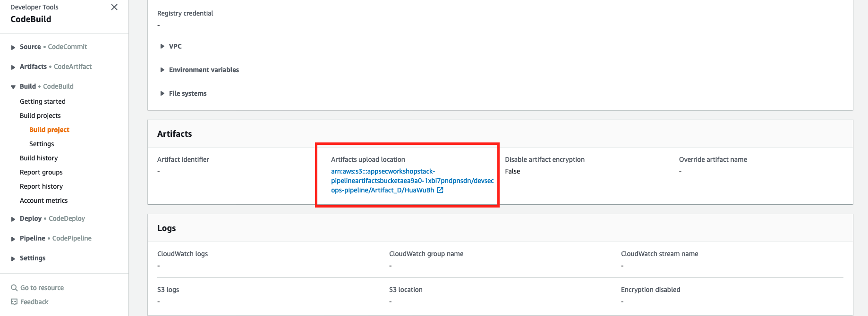The width and height of the screenshot is (868, 316).
Task: Click the Registry credential label
Action: 185,13
